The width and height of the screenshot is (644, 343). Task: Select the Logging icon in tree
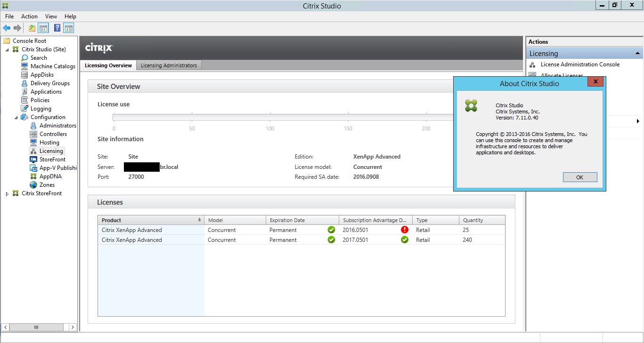point(25,109)
